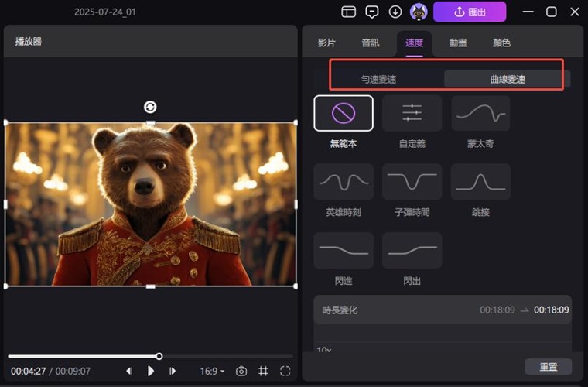Open the download center icon
Image resolution: width=588 pixels, height=387 pixels.
[x=395, y=12]
